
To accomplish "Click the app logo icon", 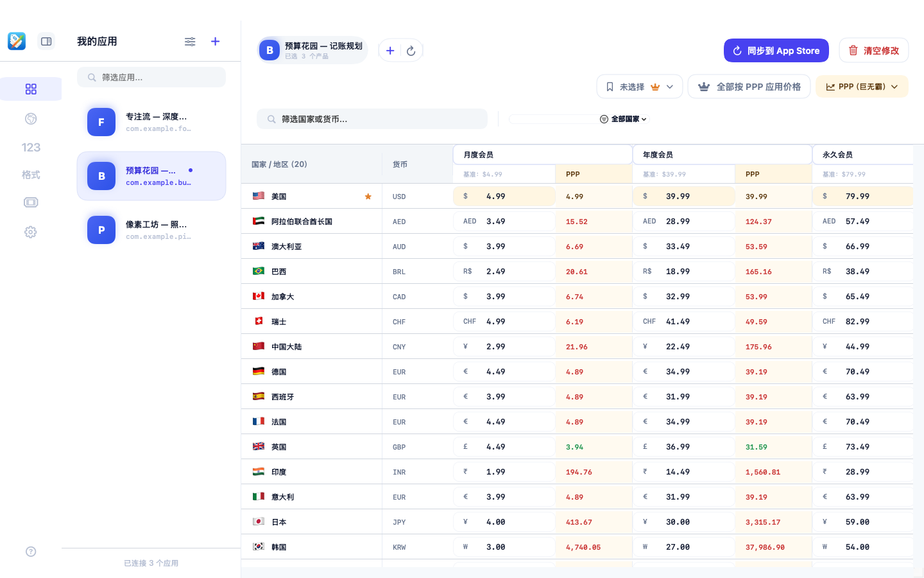I will (17, 41).
